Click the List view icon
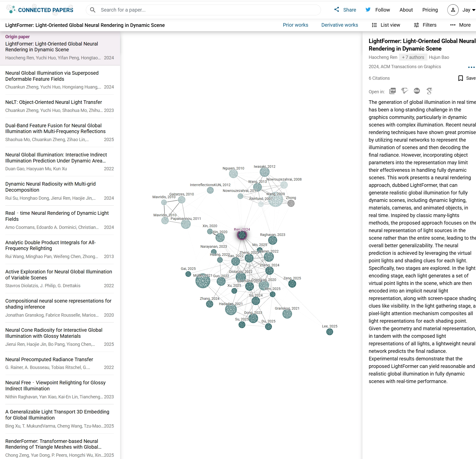The image size is (476, 459). coord(374,25)
